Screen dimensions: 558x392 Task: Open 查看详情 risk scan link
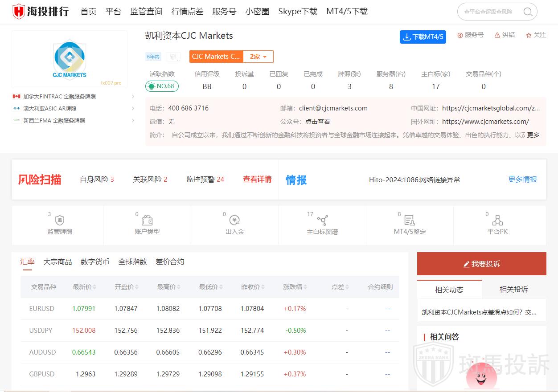point(257,179)
